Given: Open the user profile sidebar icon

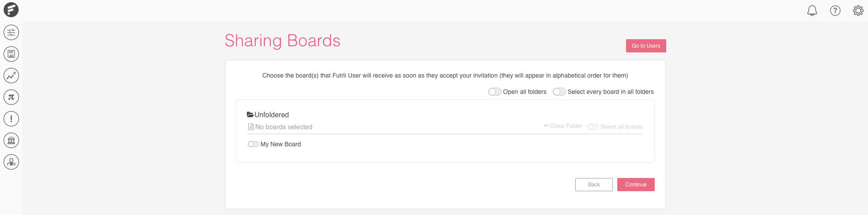Looking at the screenshot, I should point(11,162).
